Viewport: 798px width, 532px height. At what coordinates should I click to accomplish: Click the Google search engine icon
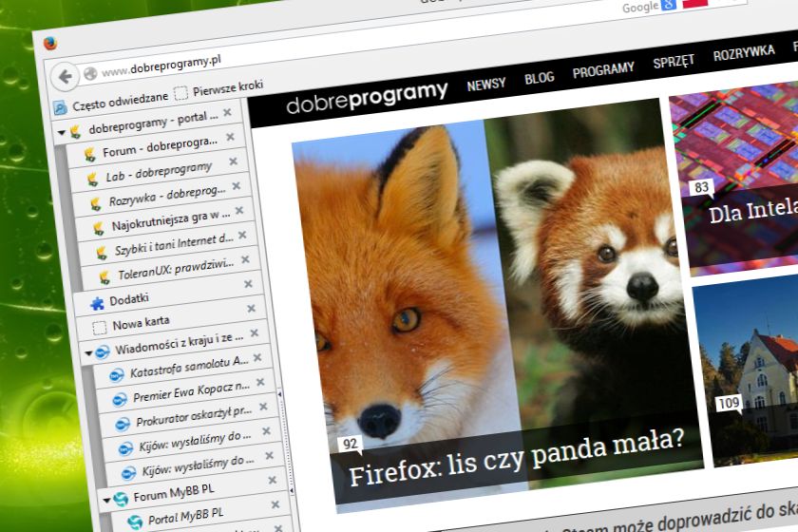[x=668, y=5]
